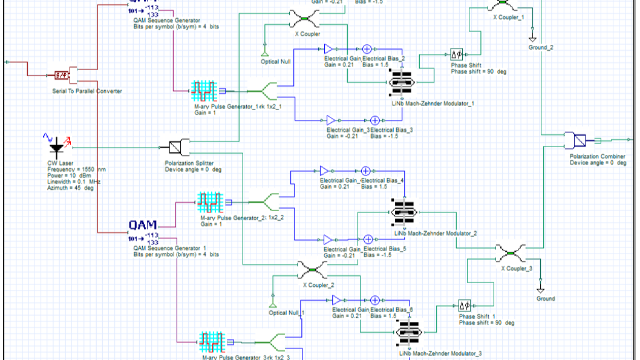
Task: Click 'Device angle = 0 deg' under Polarization Splitter
Action: (x=193, y=169)
